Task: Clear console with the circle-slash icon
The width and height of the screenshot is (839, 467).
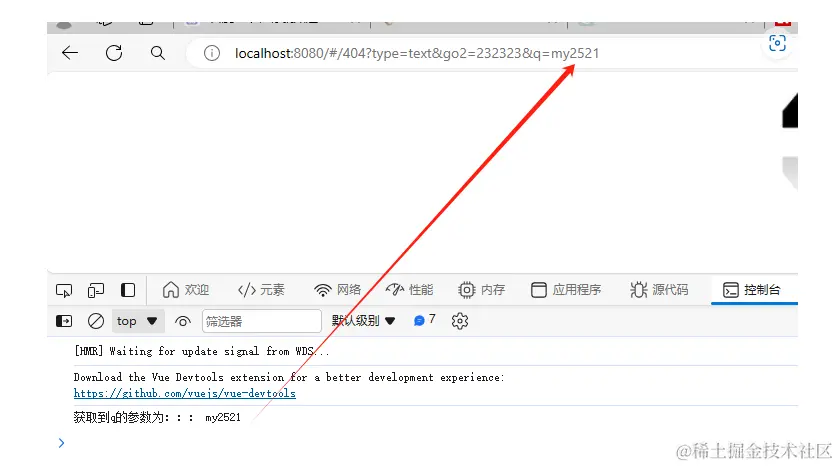Action: pos(96,321)
